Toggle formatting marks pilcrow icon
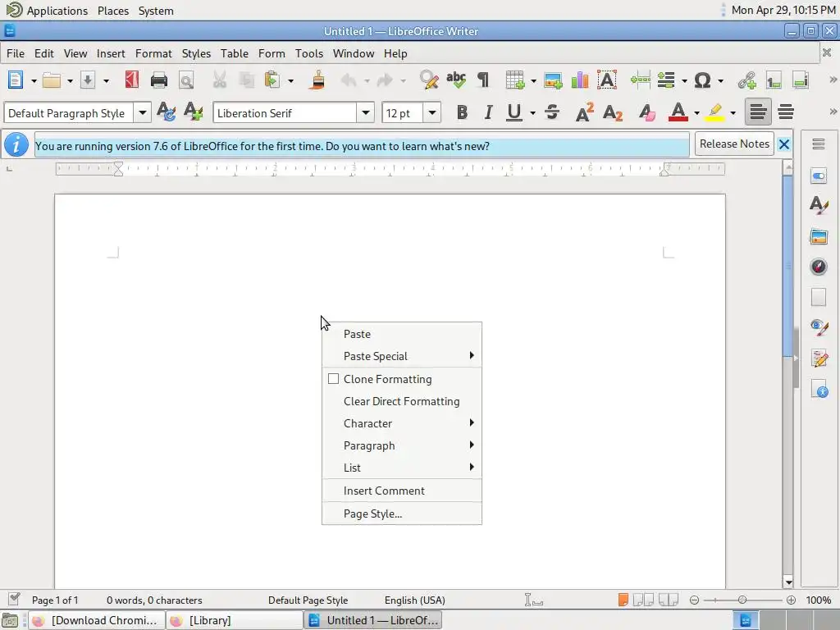The height and width of the screenshot is (630, 840). (x=483, y=80)
